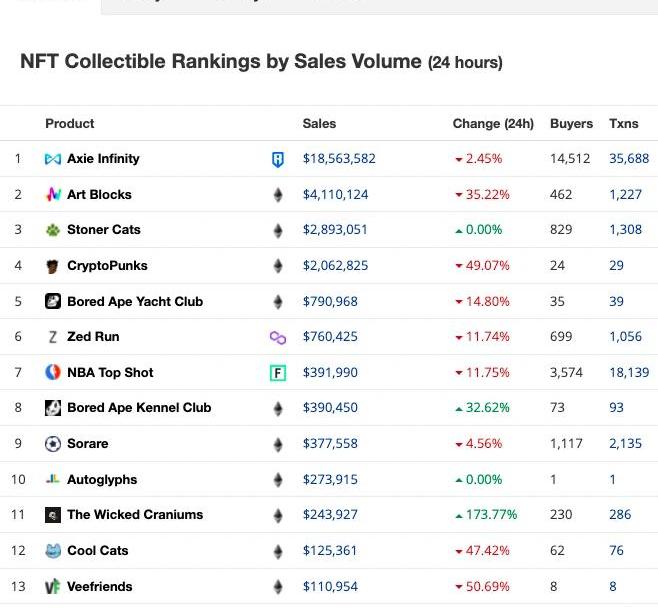This screenshot has height=608, width=658.
Task: Sort rankings by Txns column header
Action: tap(623, 124)
